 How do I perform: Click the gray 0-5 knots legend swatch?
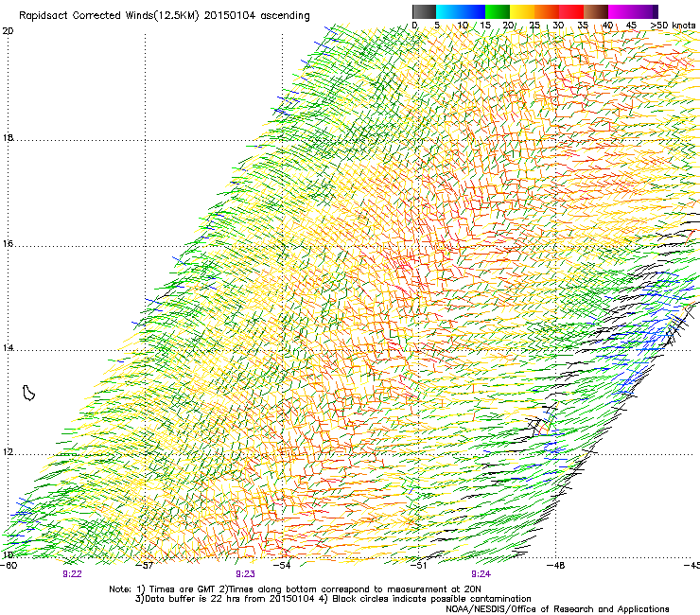coord(424,11)
